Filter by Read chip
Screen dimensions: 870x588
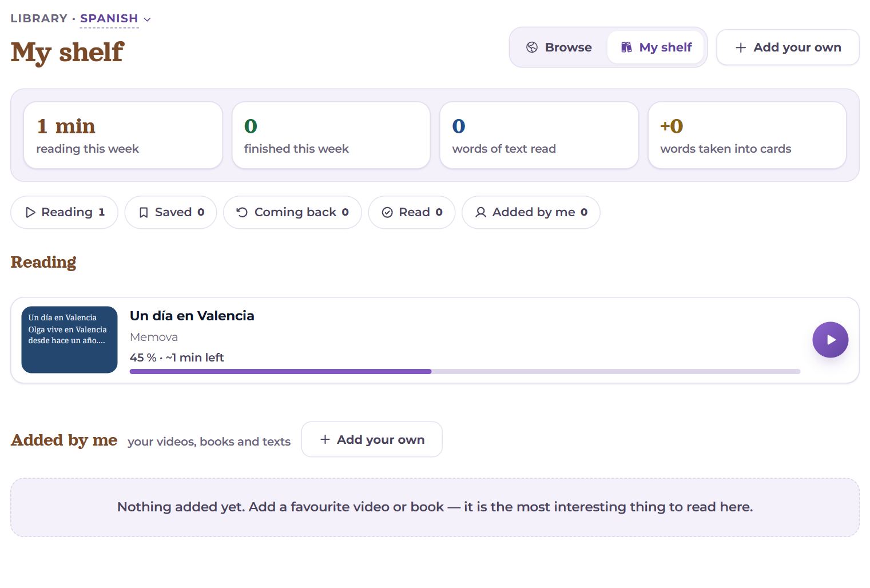pos(411,212)
